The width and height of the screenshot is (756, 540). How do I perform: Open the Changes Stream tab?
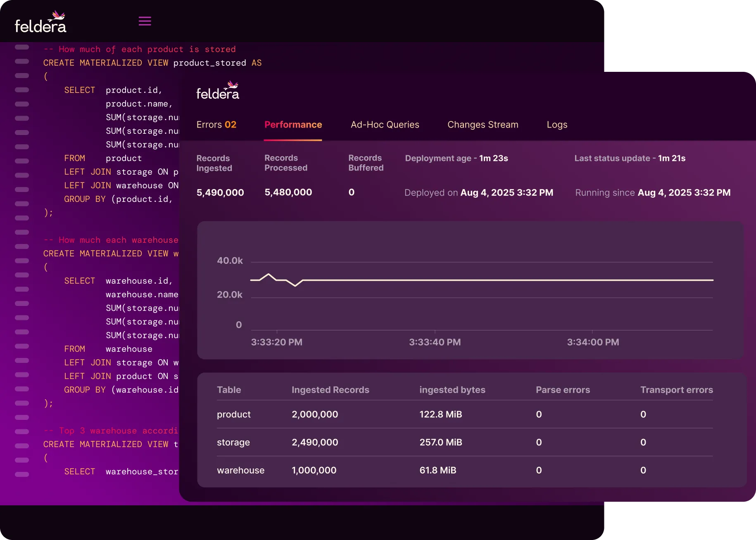(x=483, y=125)
